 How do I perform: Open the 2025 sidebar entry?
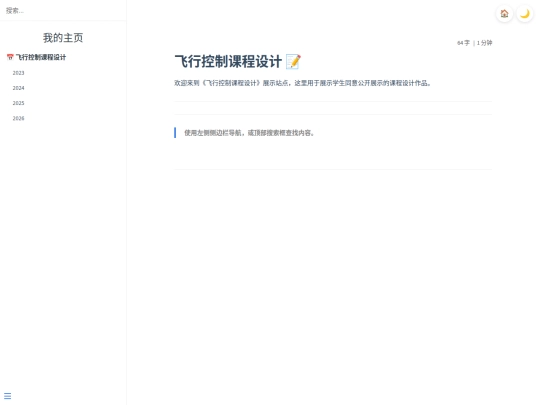coord(19,103)
